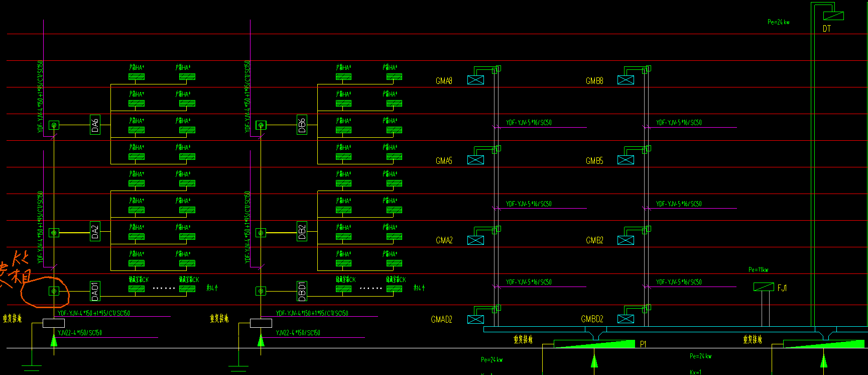Click the DBD1 panel label

[302, 291]
